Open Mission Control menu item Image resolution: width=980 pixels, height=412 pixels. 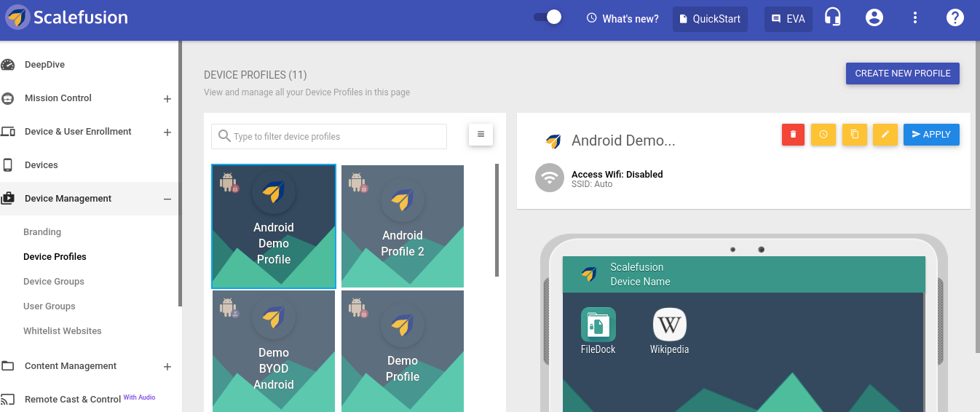click(58, 98)
